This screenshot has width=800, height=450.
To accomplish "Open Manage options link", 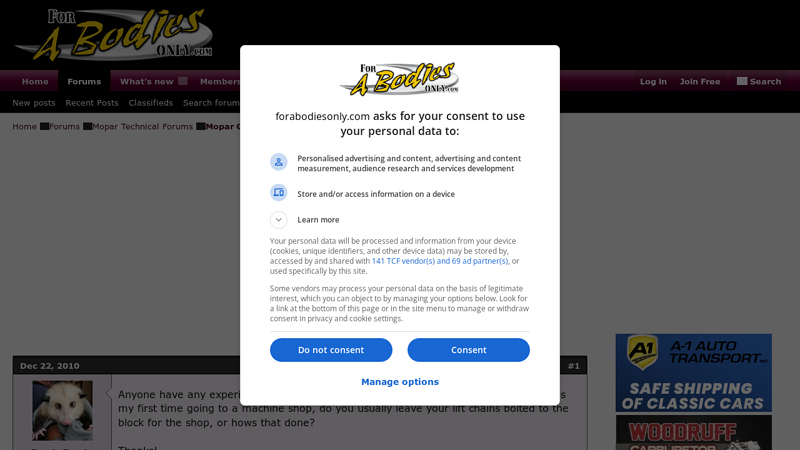I will [x=400, y=382].
